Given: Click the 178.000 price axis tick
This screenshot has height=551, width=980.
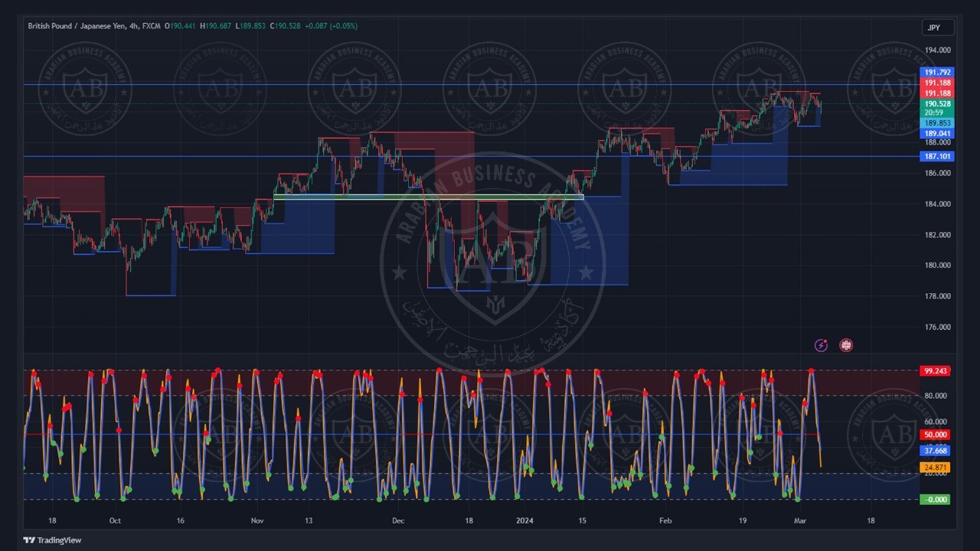Looking at the screenshot, I should pyautogui.click(x=937, y=296).
